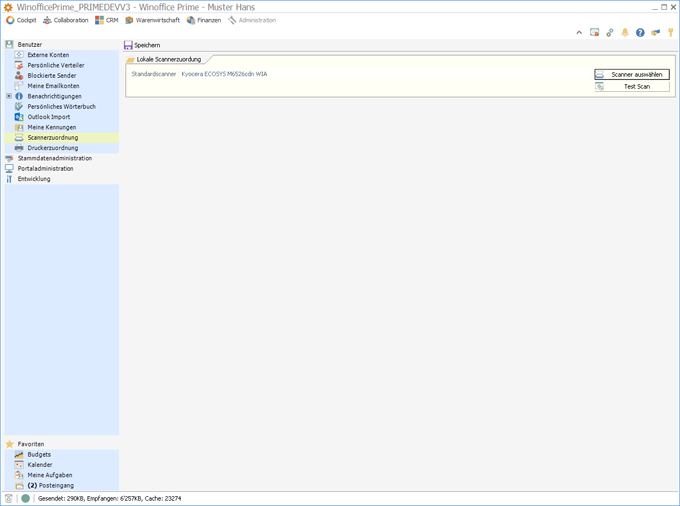Click the Kyocera ECOSYS M6526cdn WIA scanner name
This screenshot has width=680, height=506.
(x=224, y=74)
